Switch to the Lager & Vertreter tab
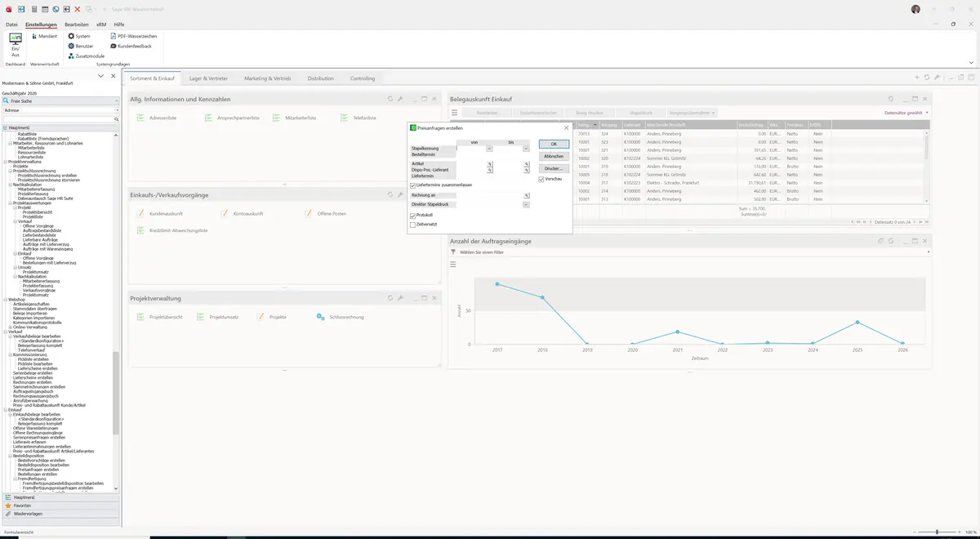This screenshot has width=980, height=539. tap(209, 78)
